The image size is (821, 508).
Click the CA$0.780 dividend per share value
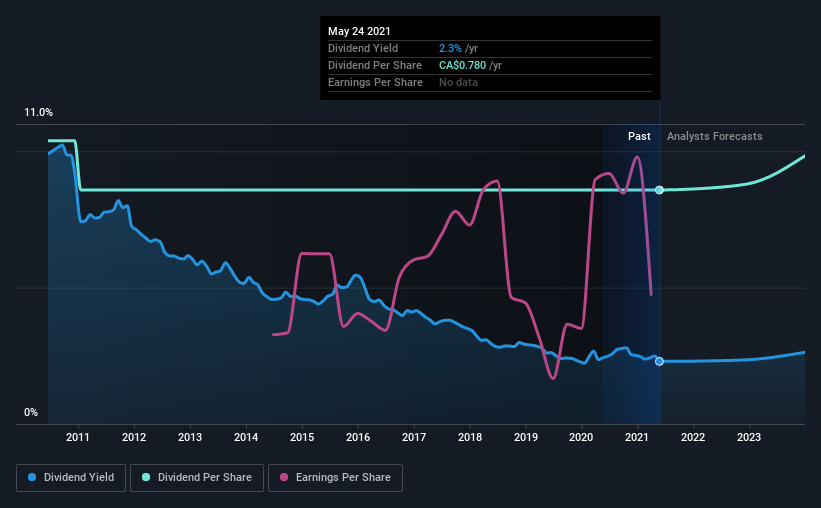462,65
